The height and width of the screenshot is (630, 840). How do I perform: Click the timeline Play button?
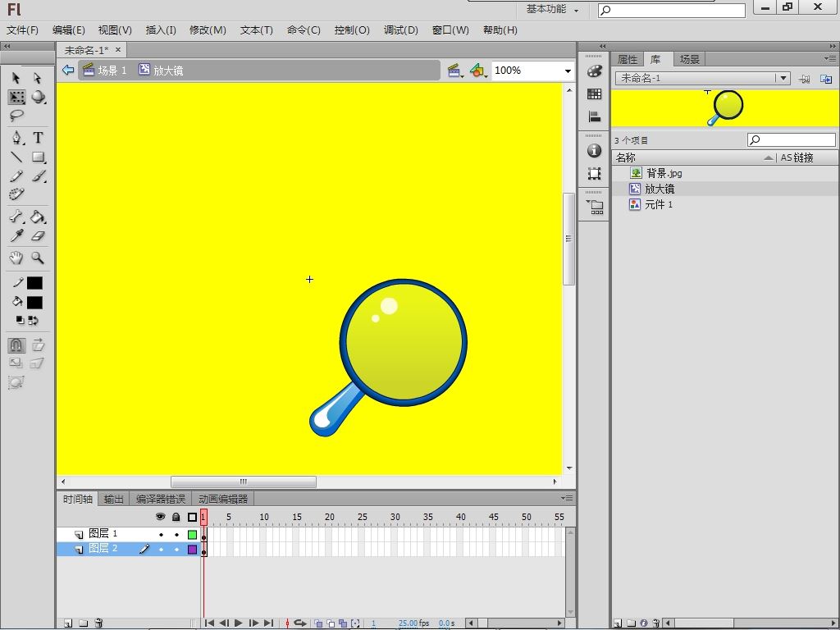tap(239, 623)
